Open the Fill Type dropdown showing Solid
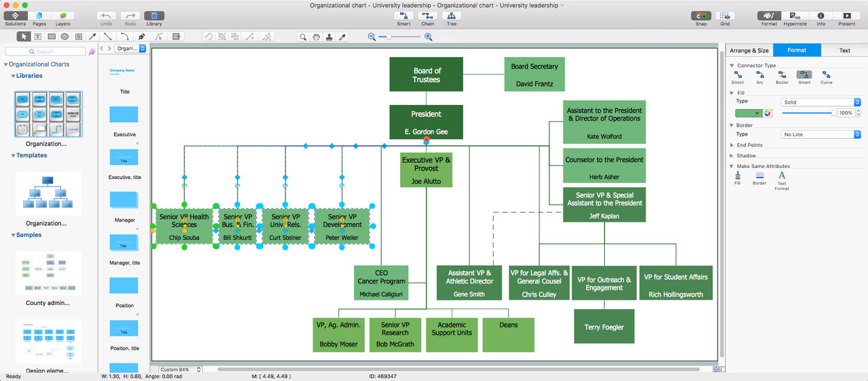 (821, 102)
